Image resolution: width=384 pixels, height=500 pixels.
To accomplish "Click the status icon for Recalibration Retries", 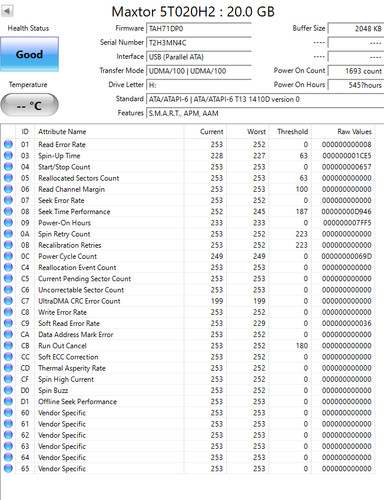I will click(8, 245).
